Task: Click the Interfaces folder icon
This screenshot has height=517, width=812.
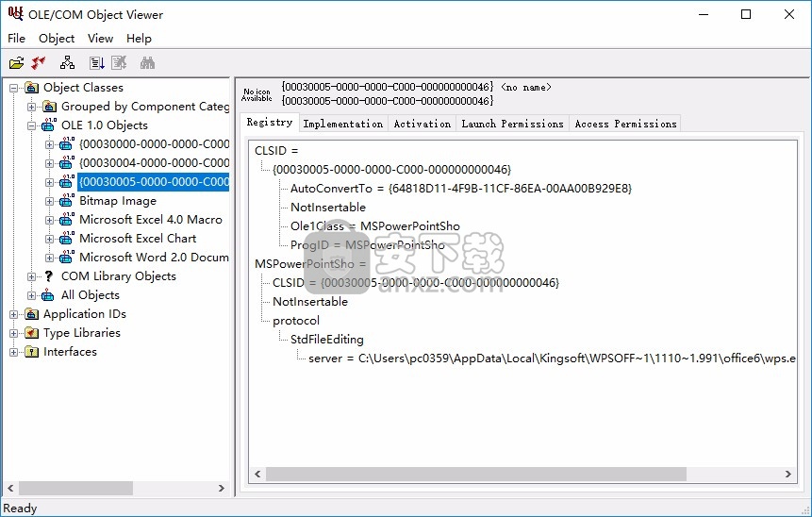Action: [31, 352]
